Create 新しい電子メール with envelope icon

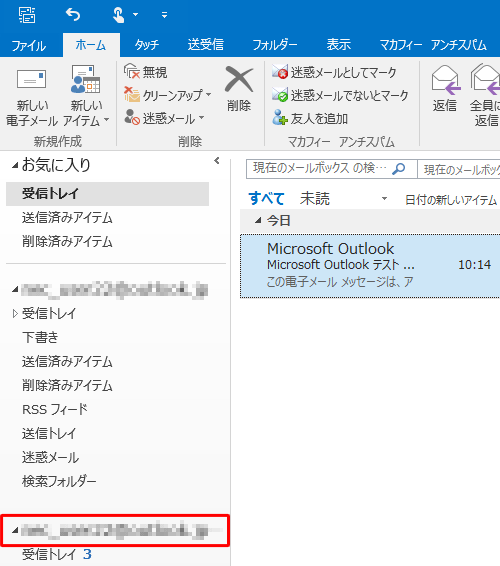pyautogui.click(x=32, y=97)
